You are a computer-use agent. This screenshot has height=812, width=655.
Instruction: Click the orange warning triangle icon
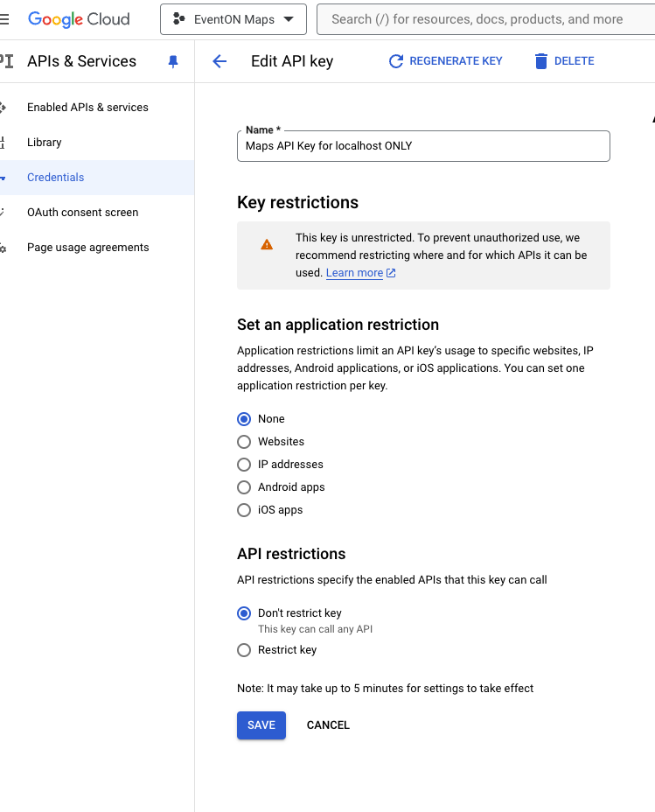point(267,244)
